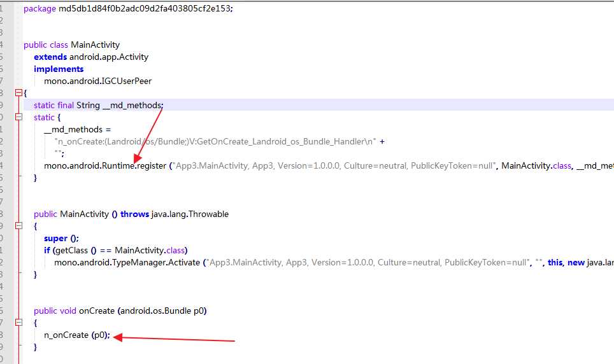Click the 'new' keyword in Activate call

point(576,263)
